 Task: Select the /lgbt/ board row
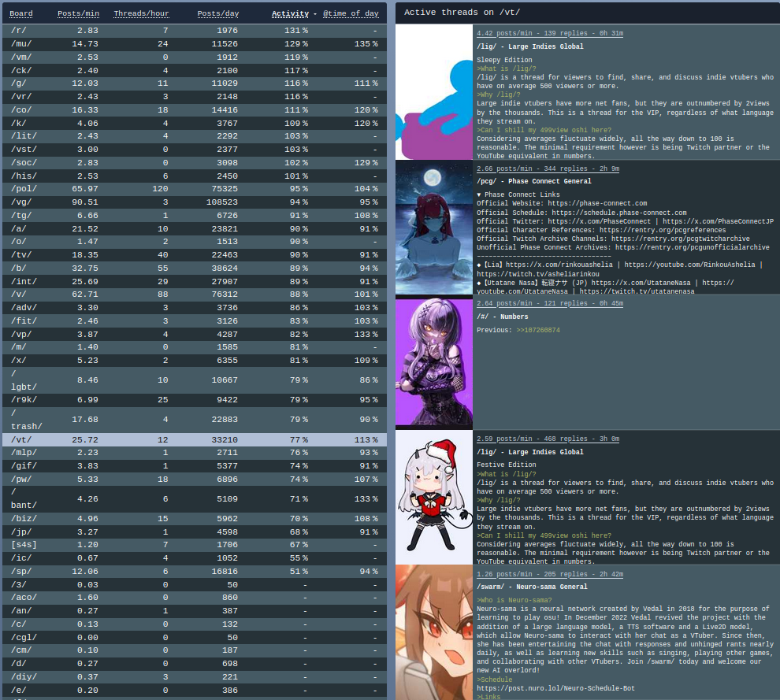pyautogui.click(x=195, y=380)
